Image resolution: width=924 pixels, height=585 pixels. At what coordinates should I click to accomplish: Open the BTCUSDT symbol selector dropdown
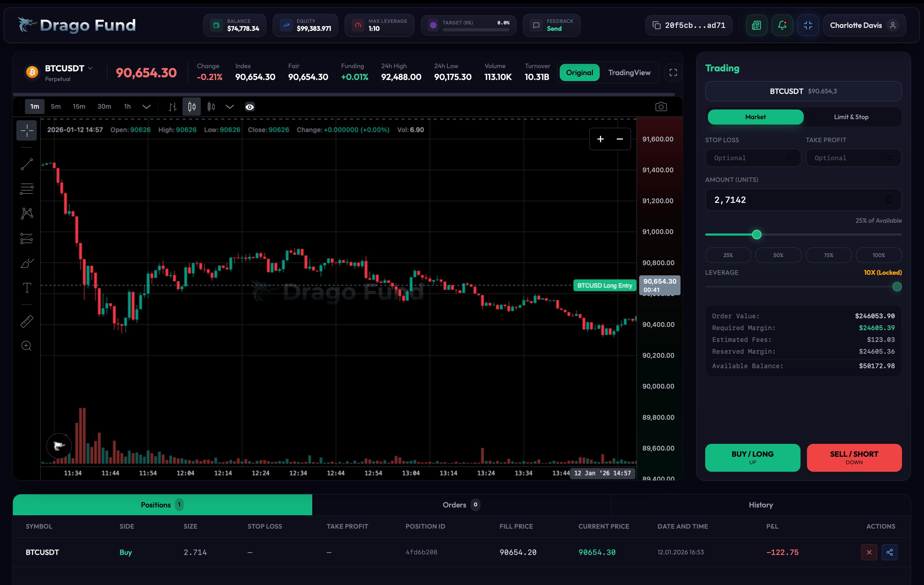pyautogui.click(x=90, y=68)
